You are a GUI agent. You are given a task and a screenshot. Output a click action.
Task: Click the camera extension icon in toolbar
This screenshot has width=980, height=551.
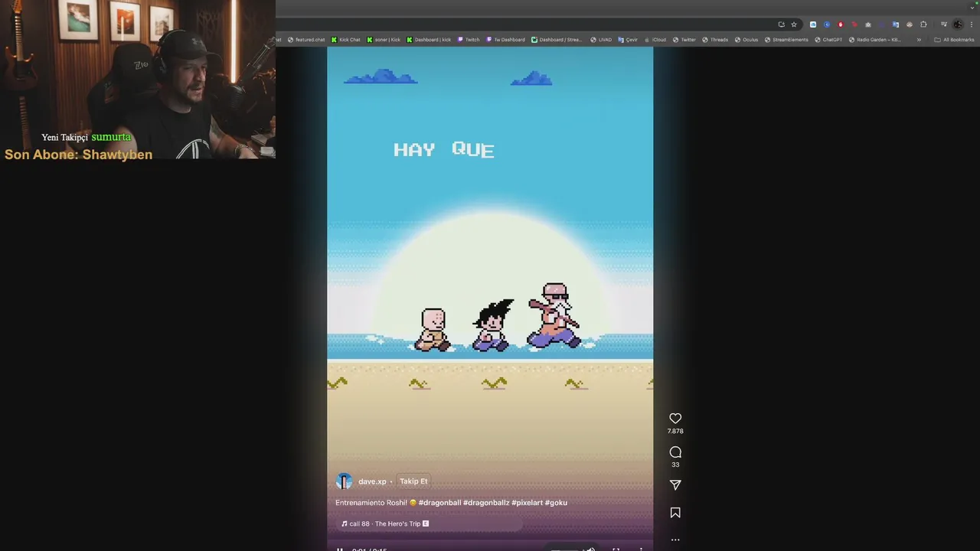[x=868, y=24]
